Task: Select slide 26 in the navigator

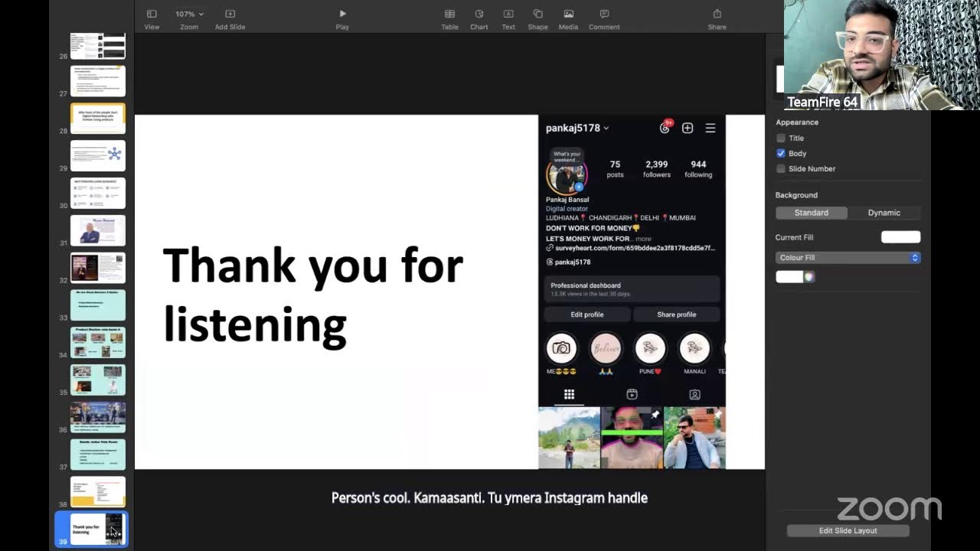Action: point(98,46)
